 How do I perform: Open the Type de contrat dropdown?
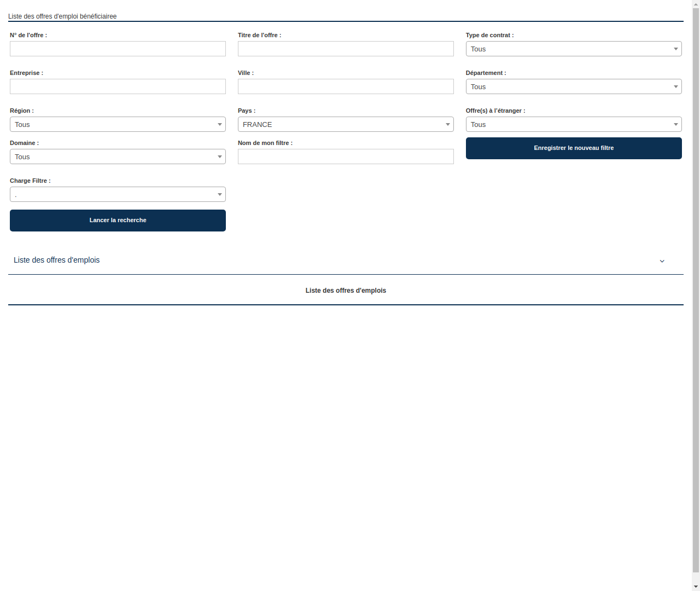pos(573,49)
